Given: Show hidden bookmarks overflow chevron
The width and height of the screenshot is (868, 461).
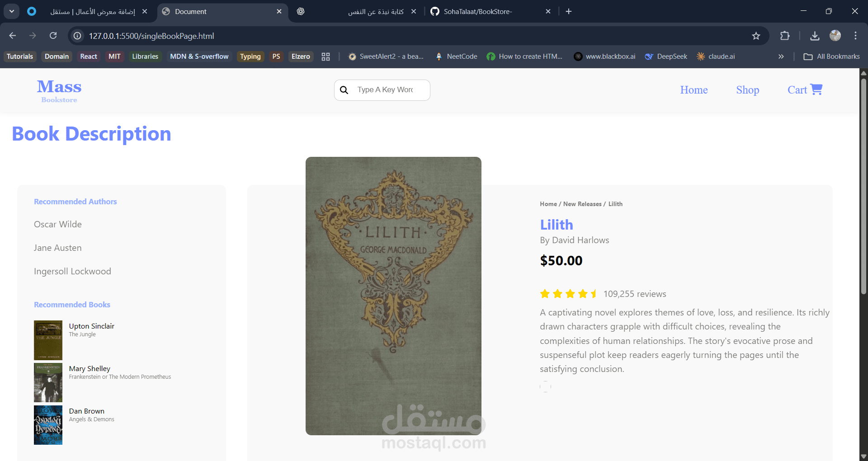Looking at the screenshot, I should click(781, 56).
